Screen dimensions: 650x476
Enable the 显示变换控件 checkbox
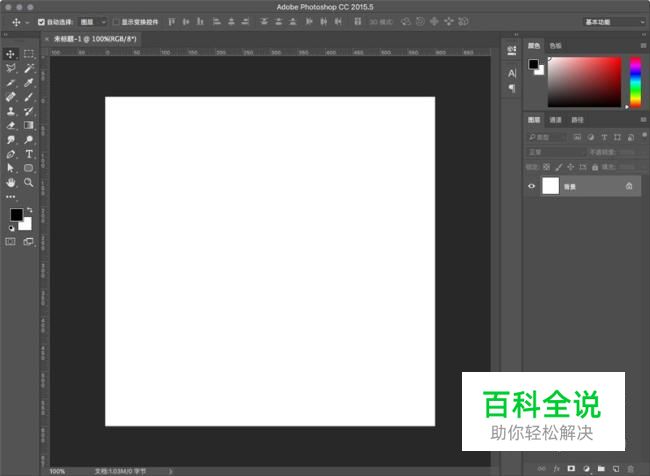pos(115,21)
